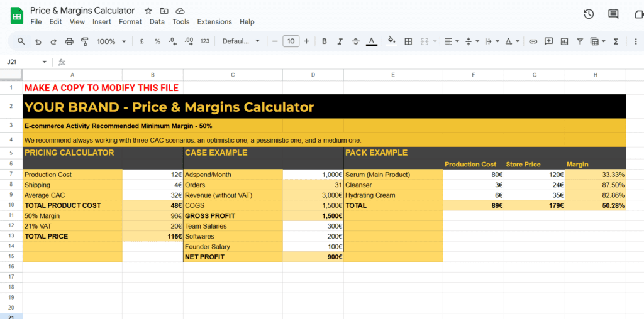The image size is (644, 319).
Task: Click the undo arrow icon
Action: (38, 41)
